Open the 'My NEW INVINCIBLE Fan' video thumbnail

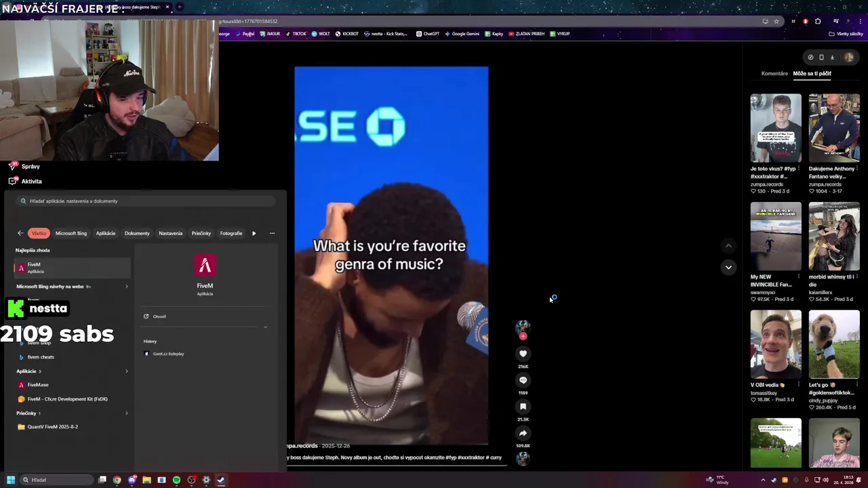coord(776,236)
